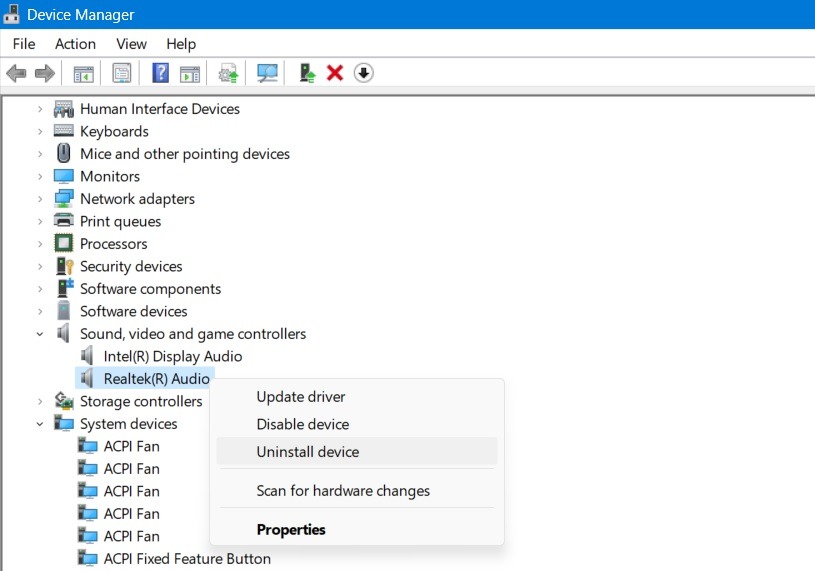This screenshot has height=571, width=815.
Task: Click the Storage controllers icon
Action: click(x=63, y=401)
